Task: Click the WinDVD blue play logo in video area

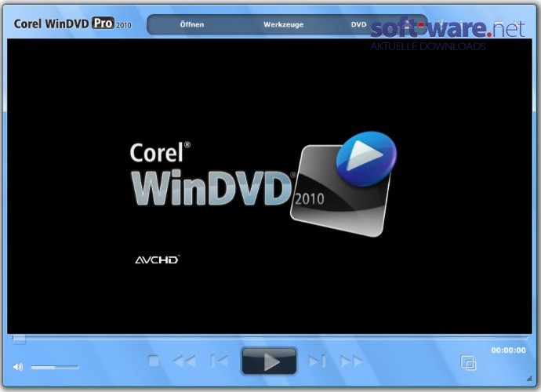Action: (366, 158)
